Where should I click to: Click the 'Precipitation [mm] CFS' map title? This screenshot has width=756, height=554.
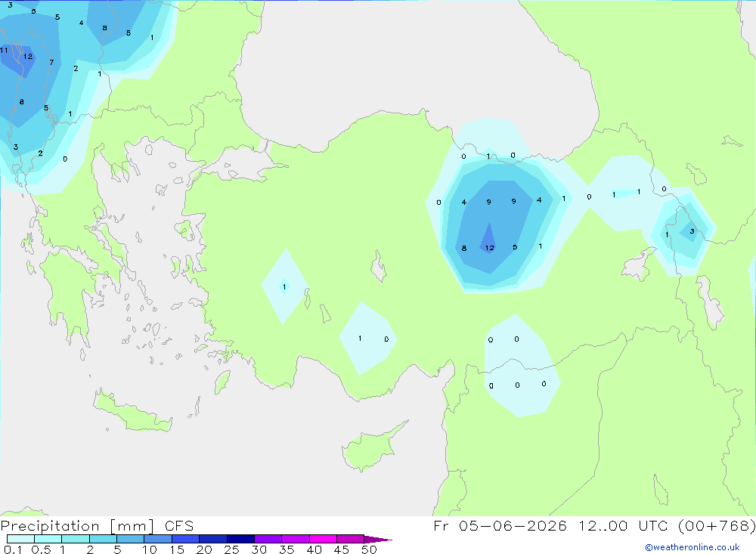(x=97, y=525)
